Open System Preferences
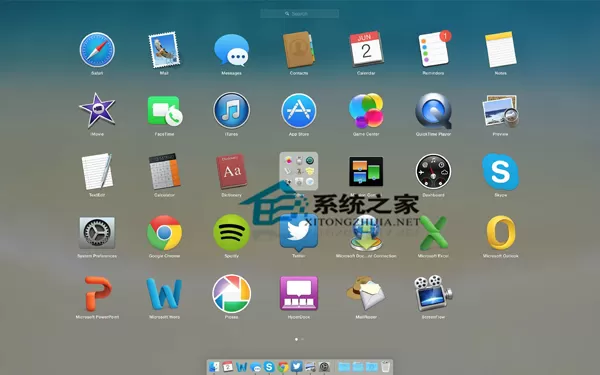600x375 pixels. click(97, 233)
